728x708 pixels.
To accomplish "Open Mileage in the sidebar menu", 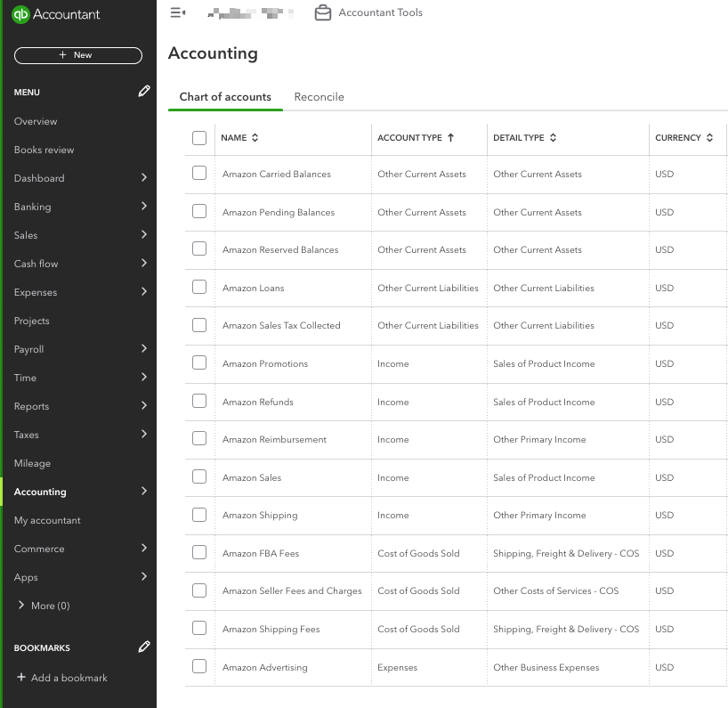I will (32, 463).
